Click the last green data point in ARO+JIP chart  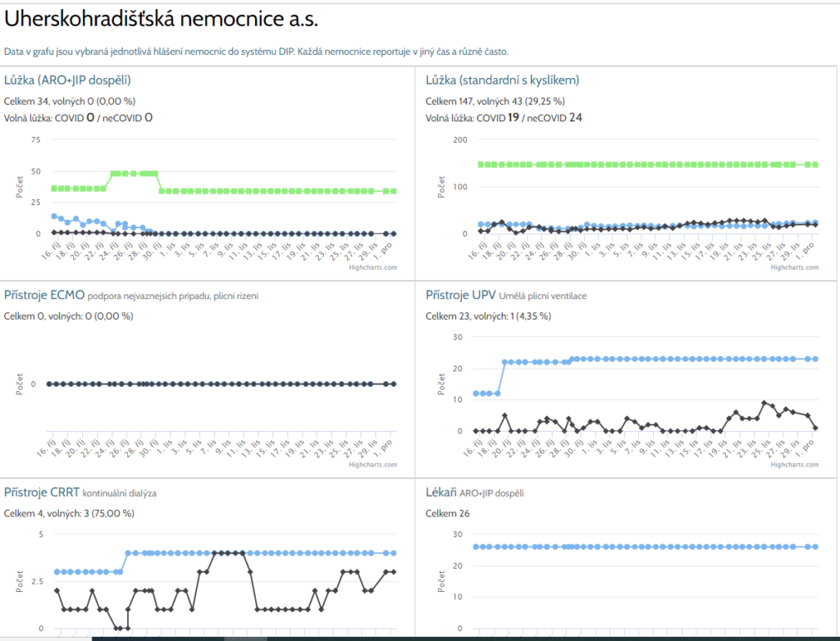[x=394, y=191]
